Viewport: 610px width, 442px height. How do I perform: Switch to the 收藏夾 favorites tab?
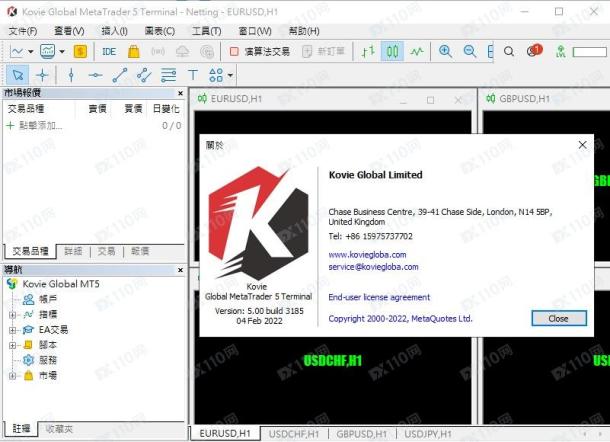(x=59, y=429)
